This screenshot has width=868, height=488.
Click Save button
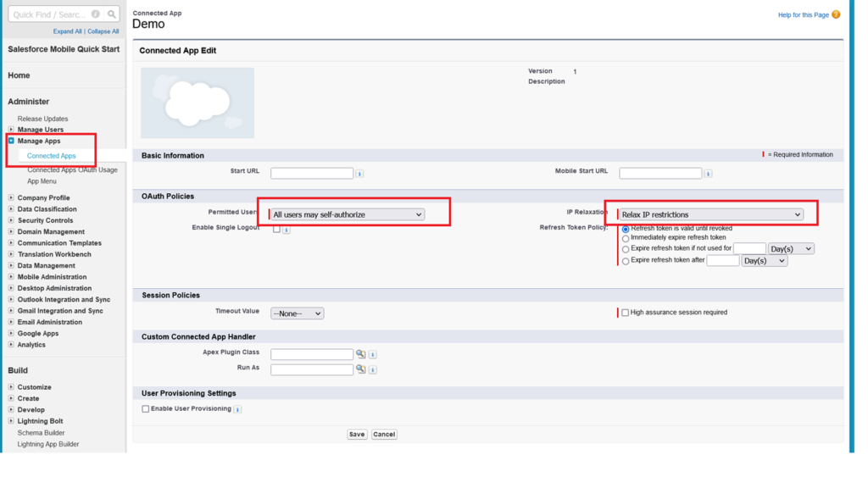[x=357, y=435]
